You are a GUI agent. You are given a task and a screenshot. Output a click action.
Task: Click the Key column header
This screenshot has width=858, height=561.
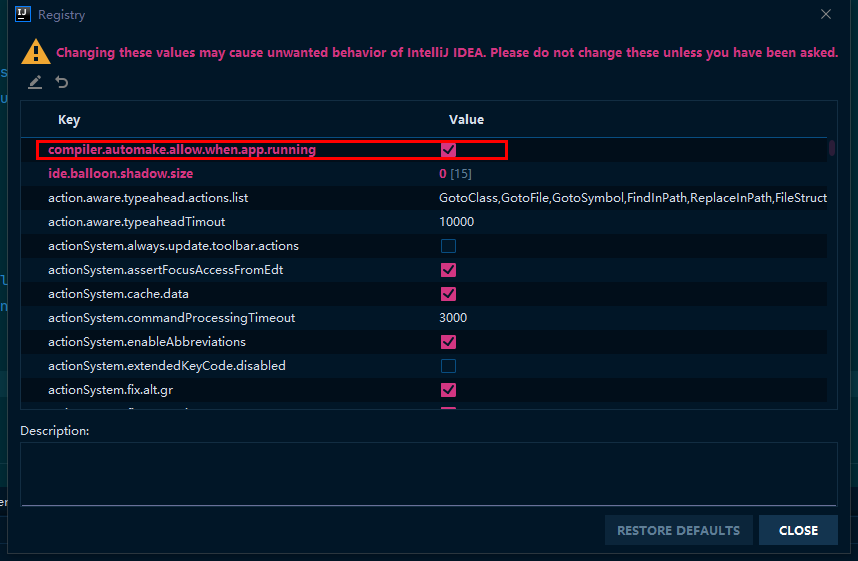coord(69,119)
